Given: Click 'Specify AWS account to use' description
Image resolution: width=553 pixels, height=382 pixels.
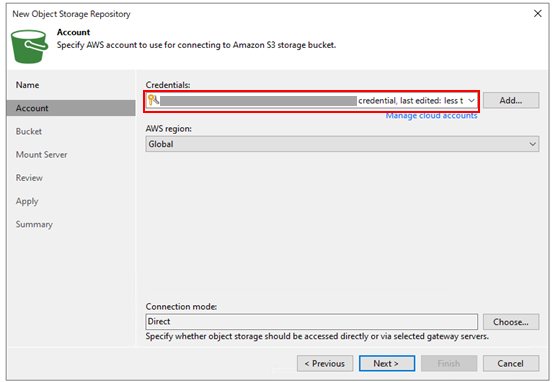Looking at the screenshot, I should [x=196, y=45].
